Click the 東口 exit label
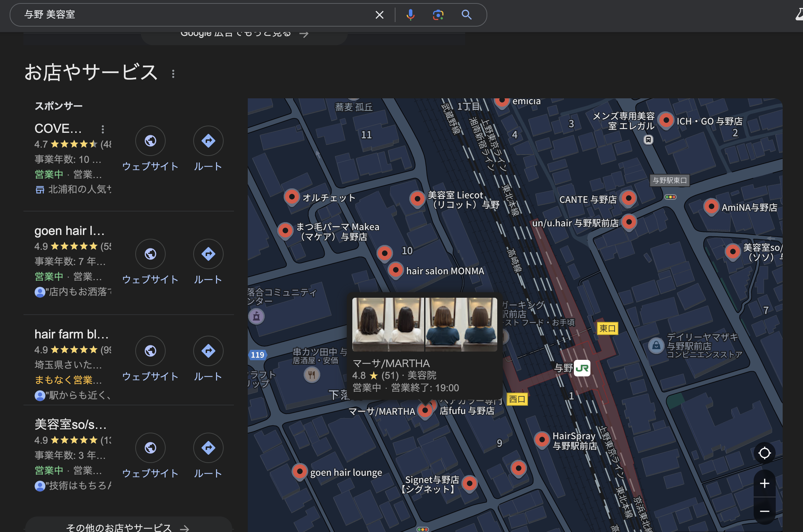This screenshot has width=803, height=532. [607, 328]
